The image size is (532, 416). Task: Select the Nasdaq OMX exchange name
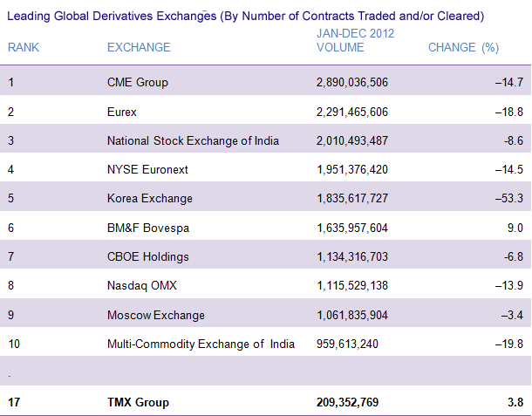point(142,286)
